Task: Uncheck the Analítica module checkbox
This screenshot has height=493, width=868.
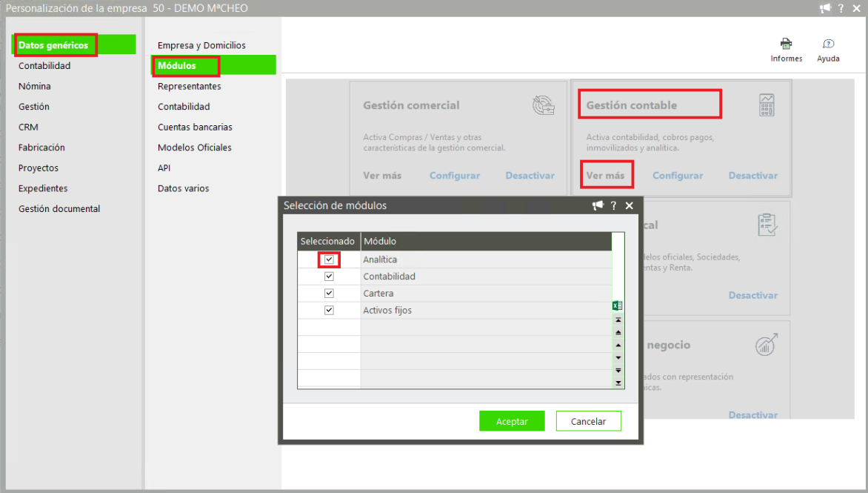Action: pyautogui.click(x=329, y=259)
